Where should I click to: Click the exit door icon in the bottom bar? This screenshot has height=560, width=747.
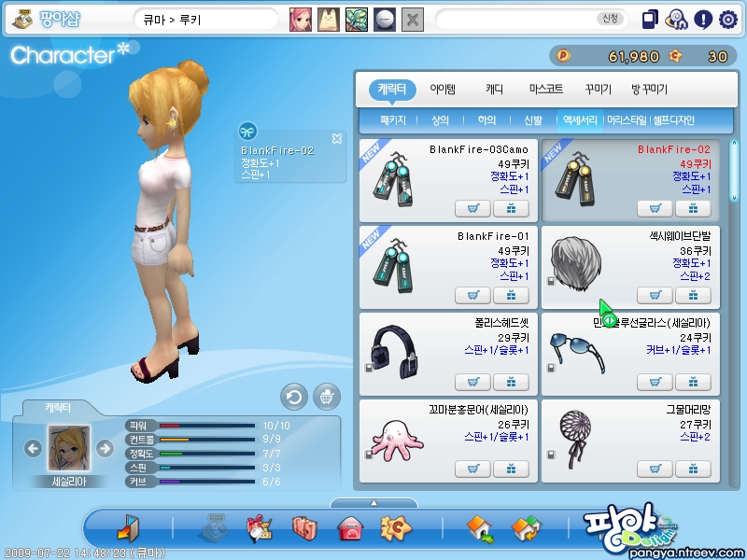coord(128,527)
